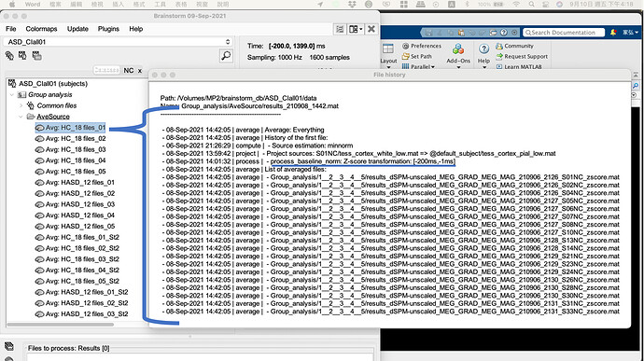Open the Brainstorm window layout options icon
The height and width of the screenshot is (361, 644).
356,29
